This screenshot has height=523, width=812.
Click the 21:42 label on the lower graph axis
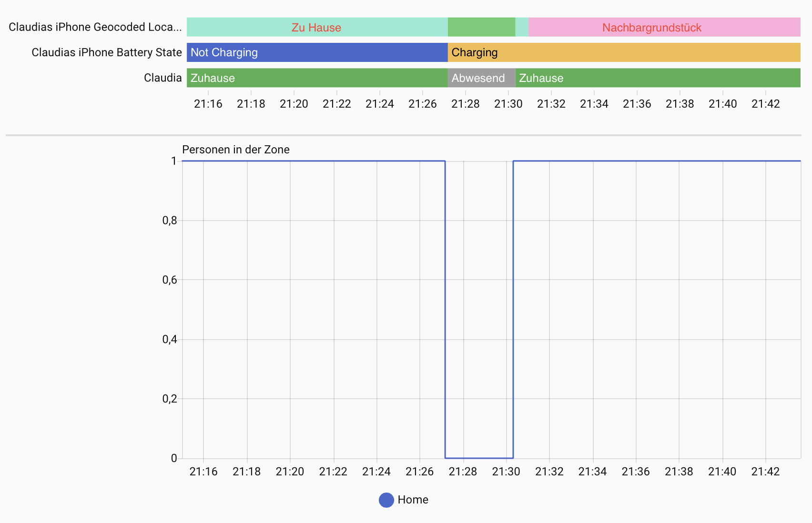tap(765, 472)
